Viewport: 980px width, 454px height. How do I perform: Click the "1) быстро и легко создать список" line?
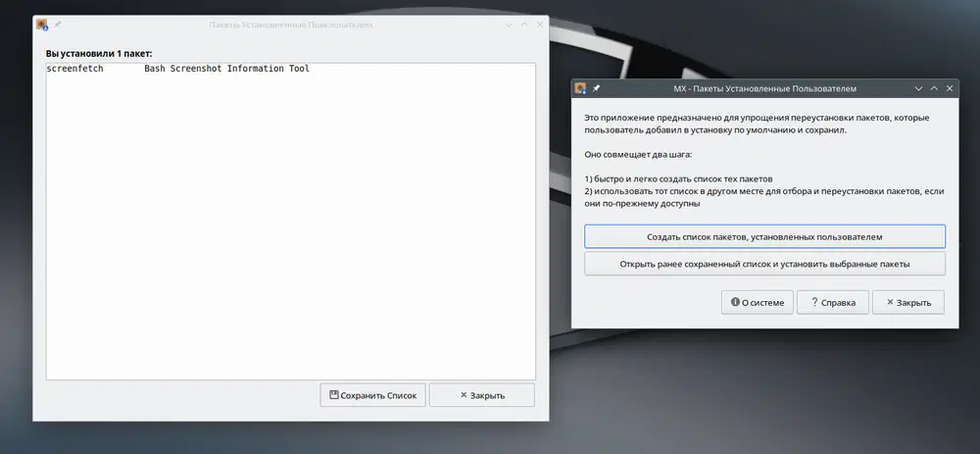[678, 178]
